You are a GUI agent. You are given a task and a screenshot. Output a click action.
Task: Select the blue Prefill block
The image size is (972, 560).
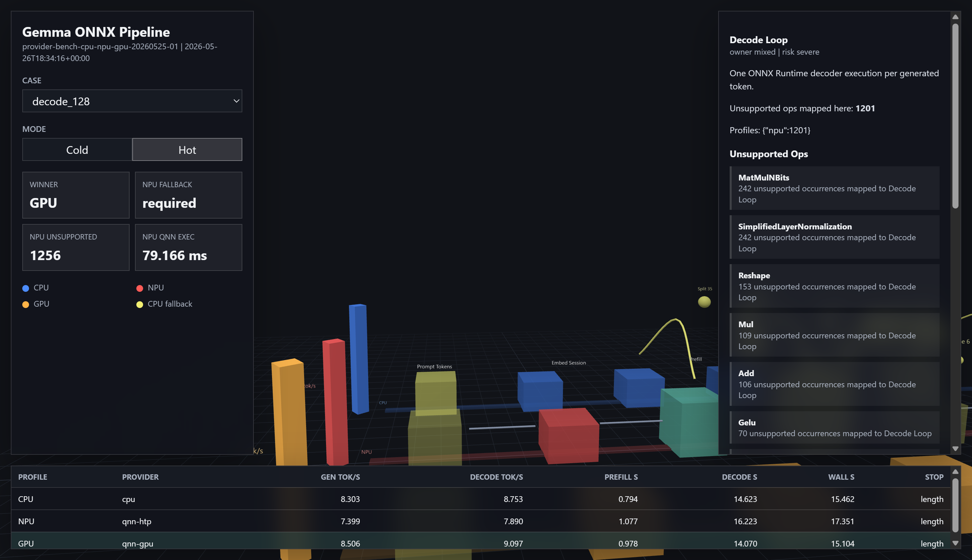pyautogui.click(x=639, y=387)
